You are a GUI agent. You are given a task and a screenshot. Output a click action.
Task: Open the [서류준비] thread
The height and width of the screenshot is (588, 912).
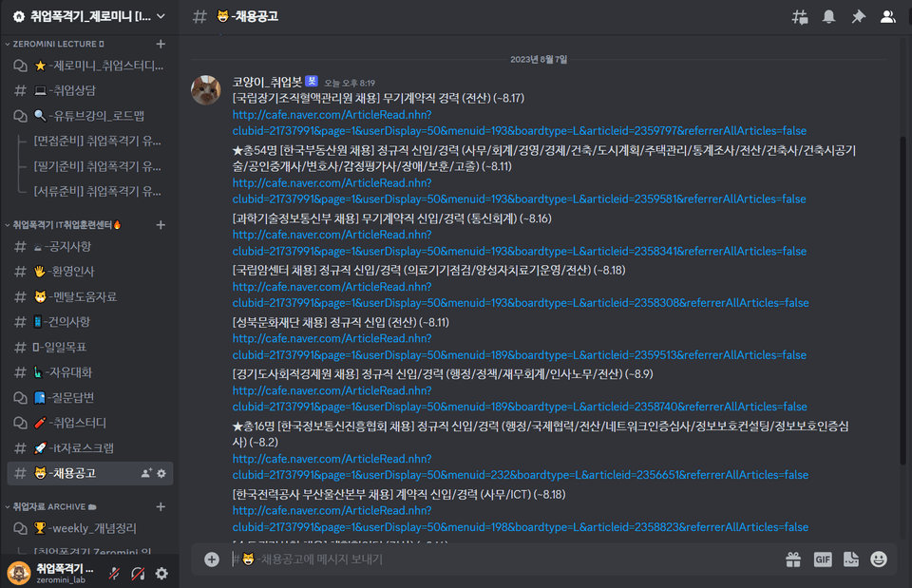pyautogui.click(x=97, y=191)
